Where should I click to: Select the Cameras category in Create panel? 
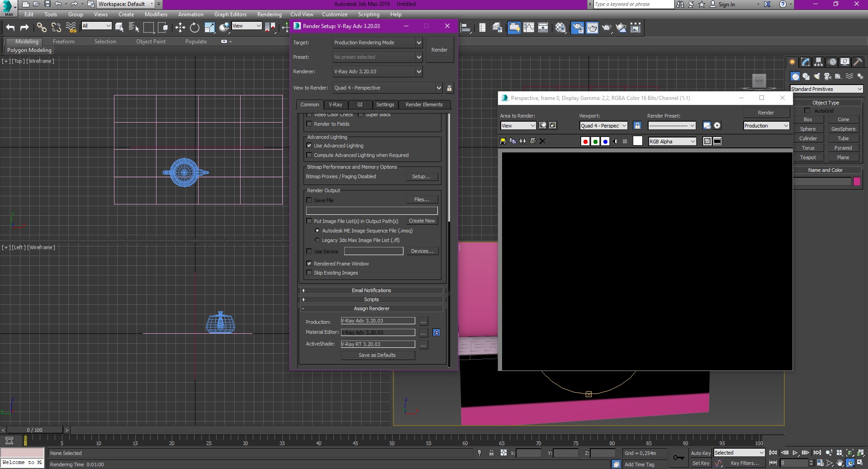coord(828,76)
